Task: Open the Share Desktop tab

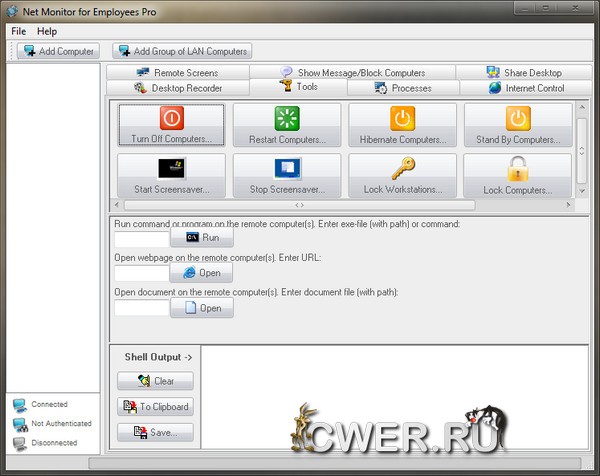Action: (524, 72)
